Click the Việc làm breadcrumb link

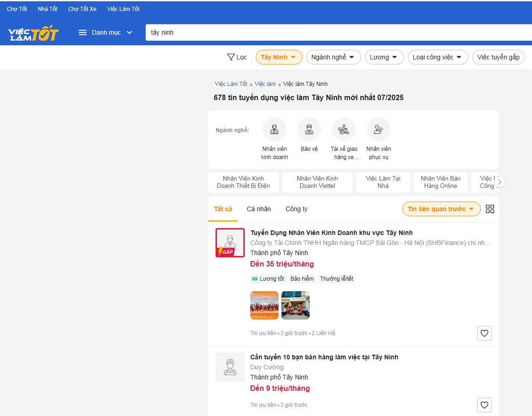[x=265, y=84]
